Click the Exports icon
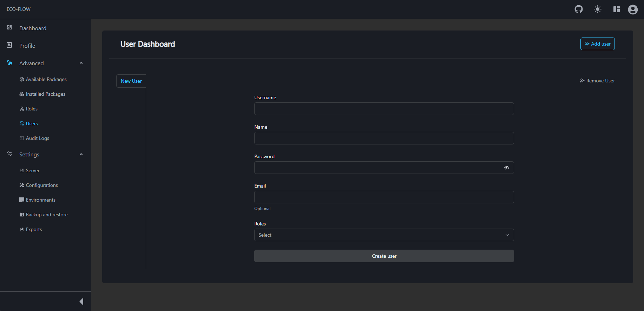This screenshot has width=644, height=311. (x=22, y=229)
